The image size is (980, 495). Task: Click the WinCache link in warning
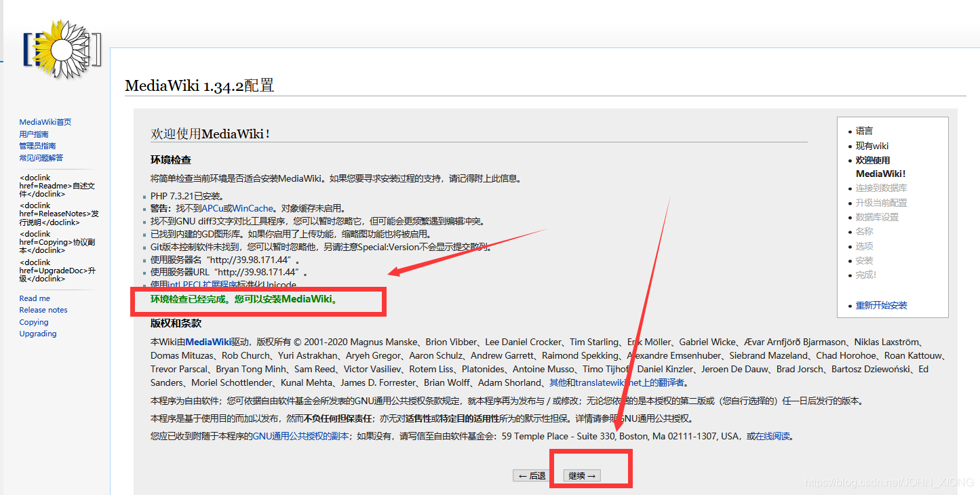tap(253, 209)
